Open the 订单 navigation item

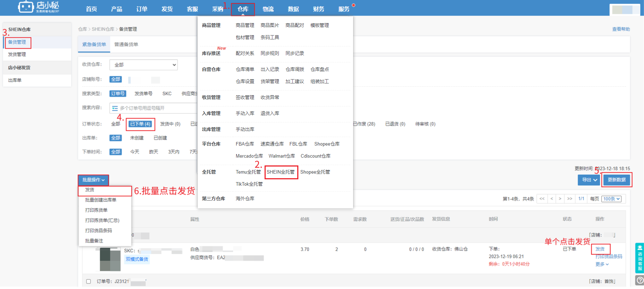click(142, 9)
